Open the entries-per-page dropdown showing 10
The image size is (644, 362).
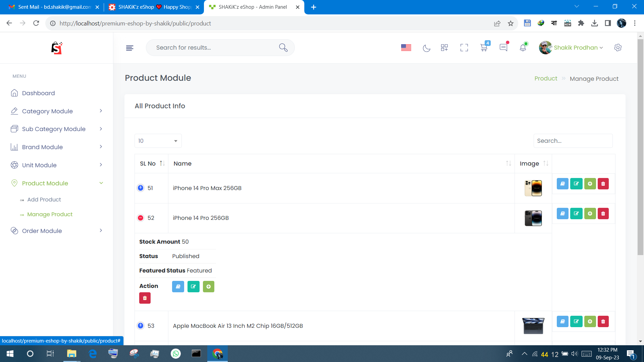158,141
